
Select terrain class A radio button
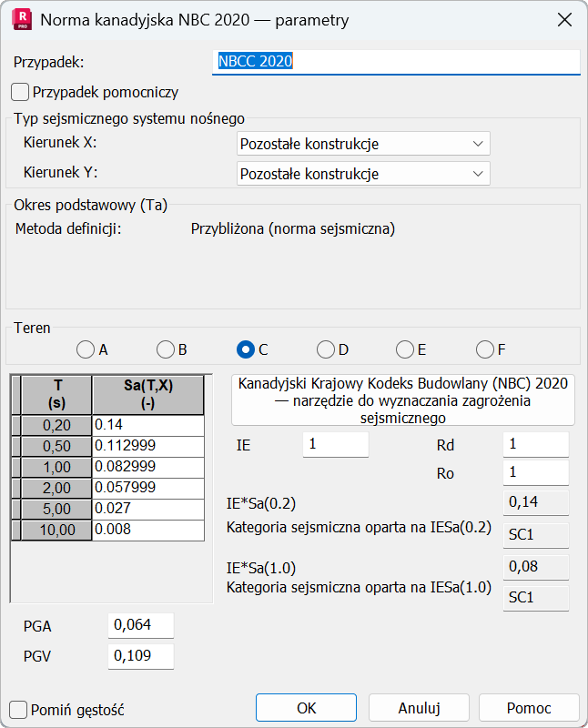point(86,349)
